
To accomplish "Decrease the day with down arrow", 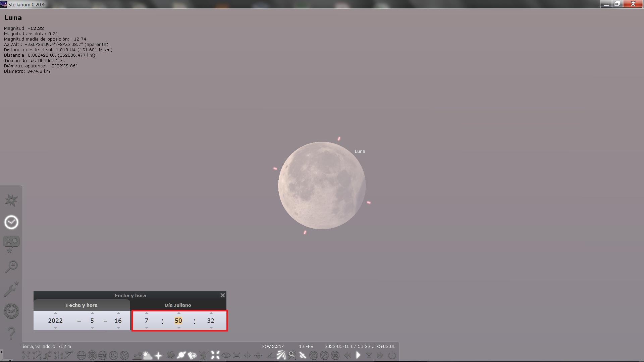I will click(118, 328).
